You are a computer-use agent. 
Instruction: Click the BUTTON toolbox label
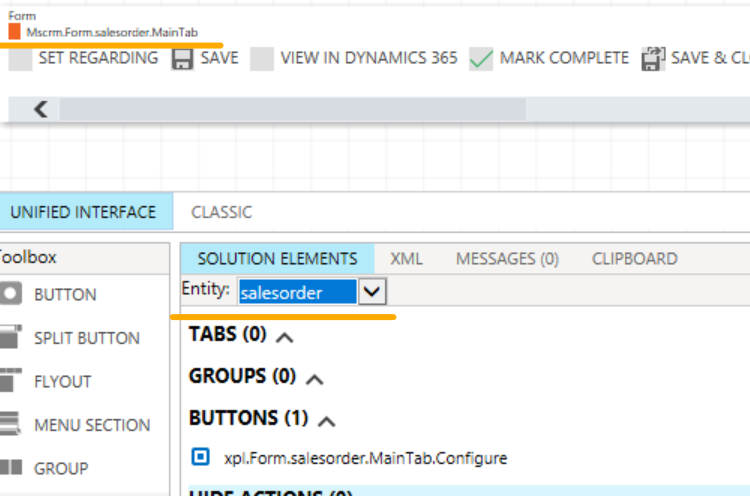[x=66, y=295]
